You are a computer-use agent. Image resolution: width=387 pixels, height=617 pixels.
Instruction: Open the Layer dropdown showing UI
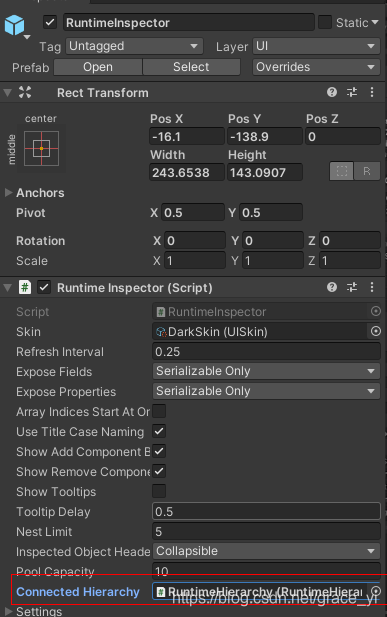pyautogui.click(x=316, y=46)
